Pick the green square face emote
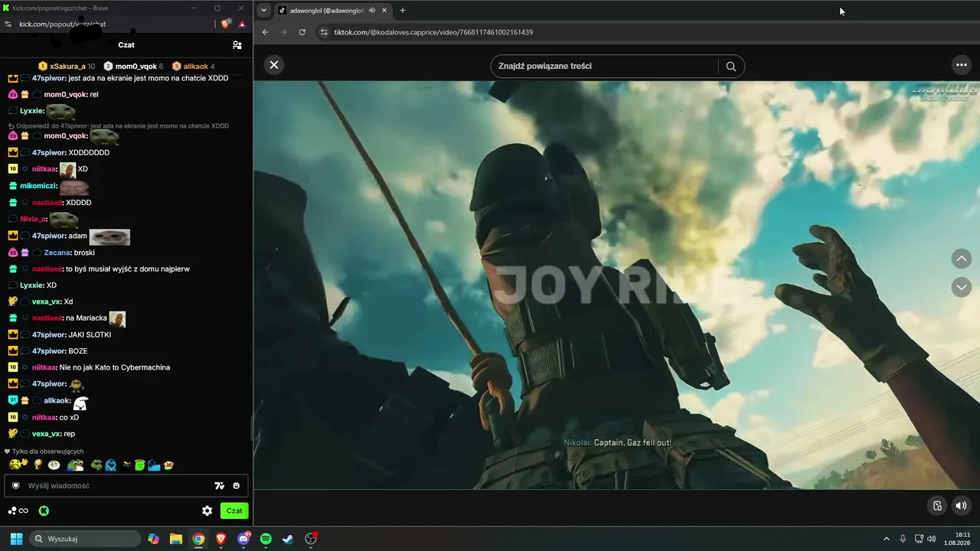 point(139,465)
